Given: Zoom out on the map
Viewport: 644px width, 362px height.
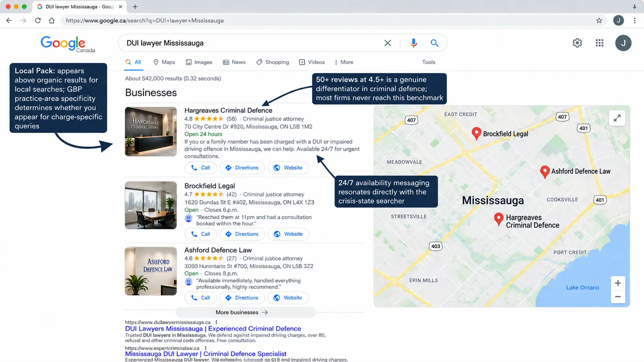Looking at the screenshot, I should coord(618,297).
